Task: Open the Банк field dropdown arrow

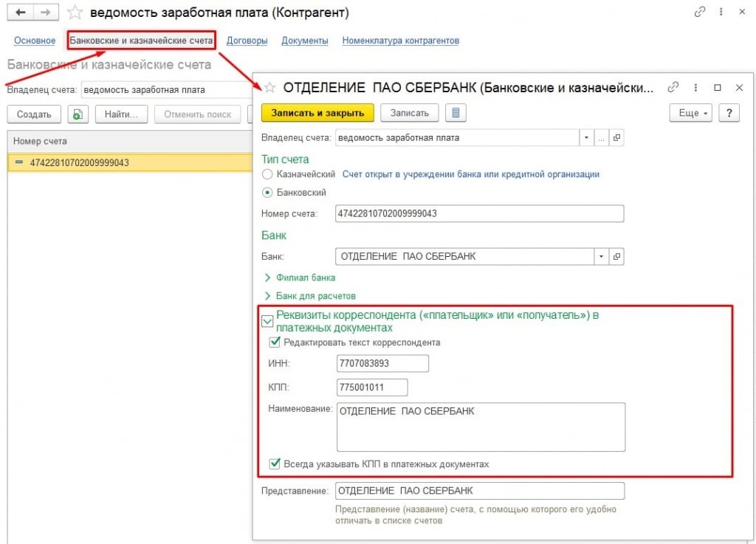Action: 602,256
